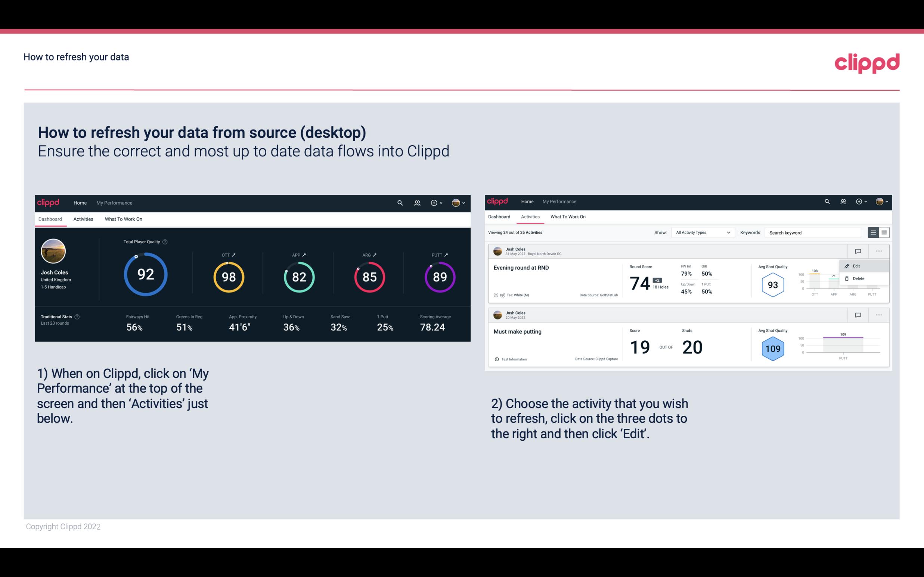This screenshot has height=577, width=924.
Task: Switch to the Dashboard tab
Action: click(499, 217)
